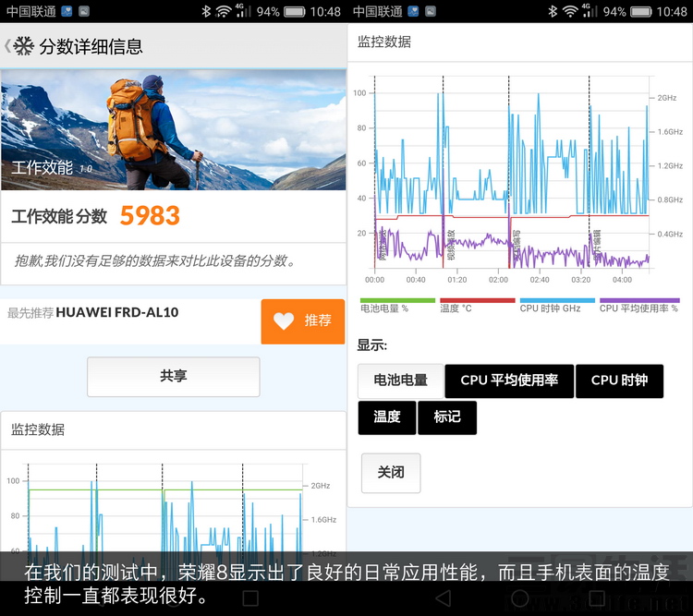Click the 关闭 button

[x=391, y=473]
